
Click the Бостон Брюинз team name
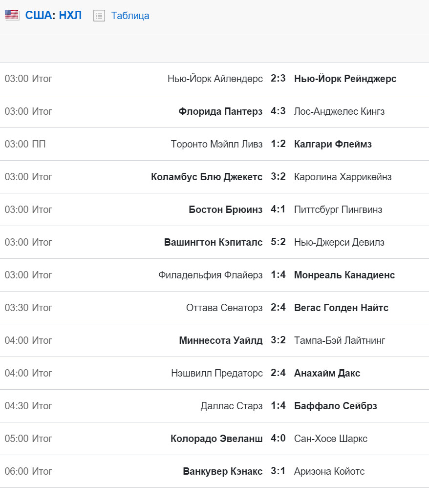pyautogui.click(x=225, y=210)
